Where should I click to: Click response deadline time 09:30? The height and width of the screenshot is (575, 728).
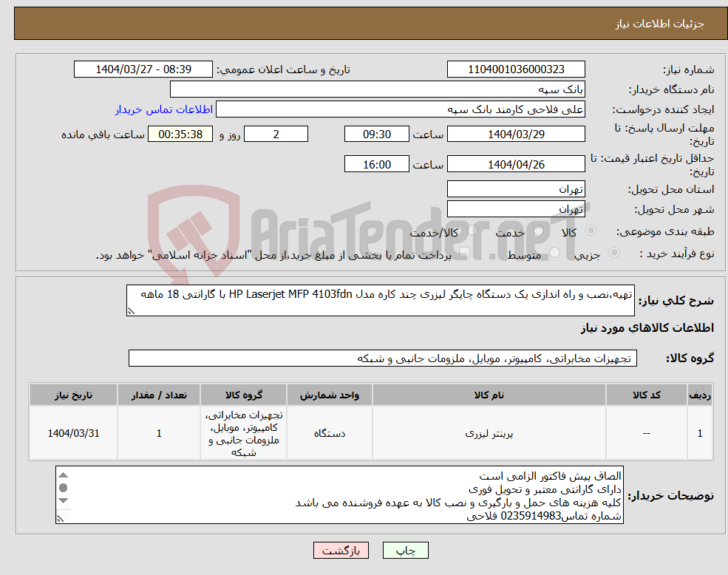click(x=376, y=135)
